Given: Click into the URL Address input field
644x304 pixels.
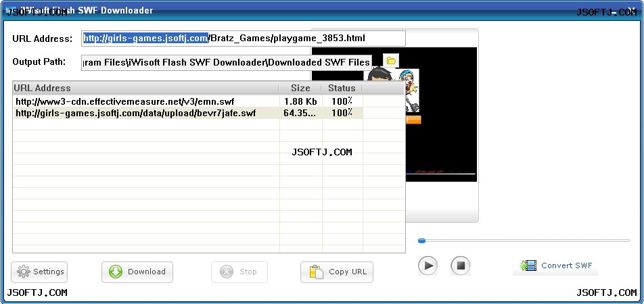Looking at the screenshot, I should 243,39.
